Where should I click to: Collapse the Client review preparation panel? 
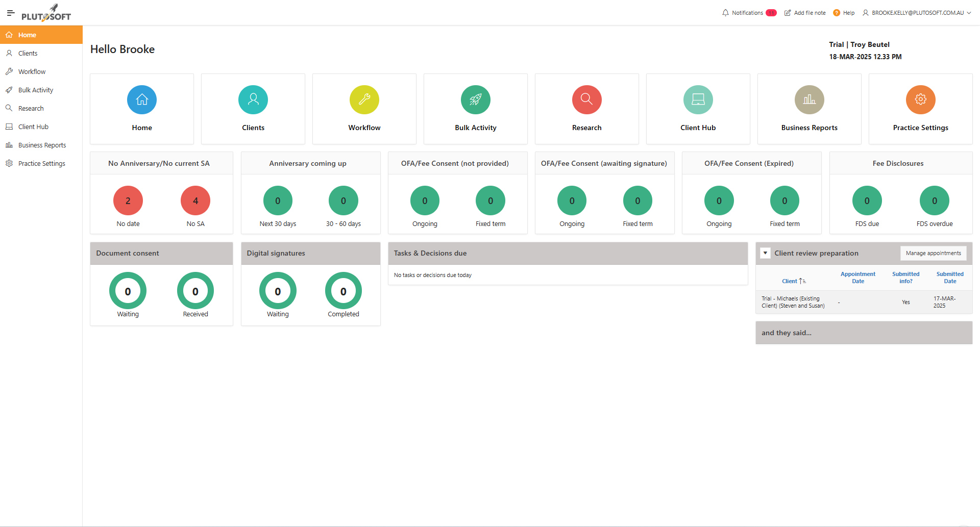click(765, 253)
